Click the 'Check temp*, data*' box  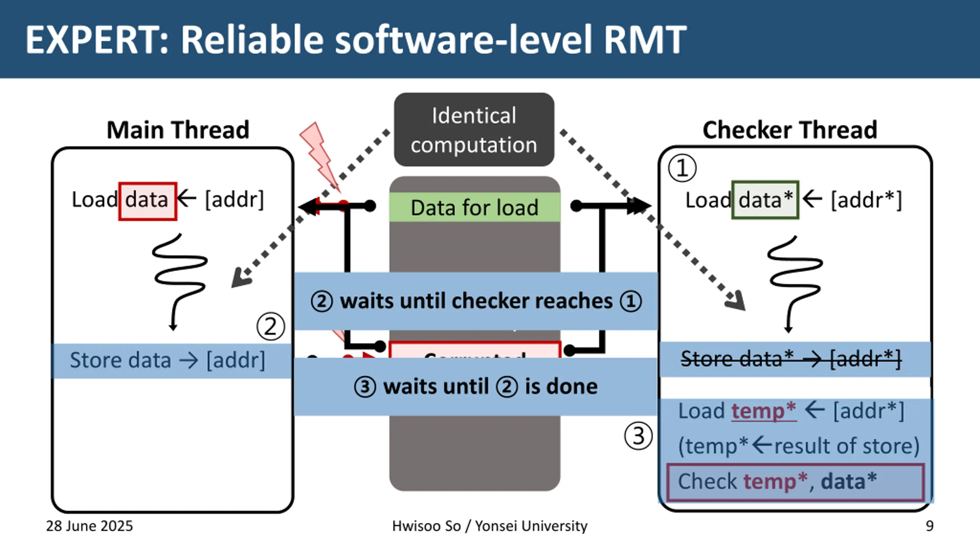point(795,482)
